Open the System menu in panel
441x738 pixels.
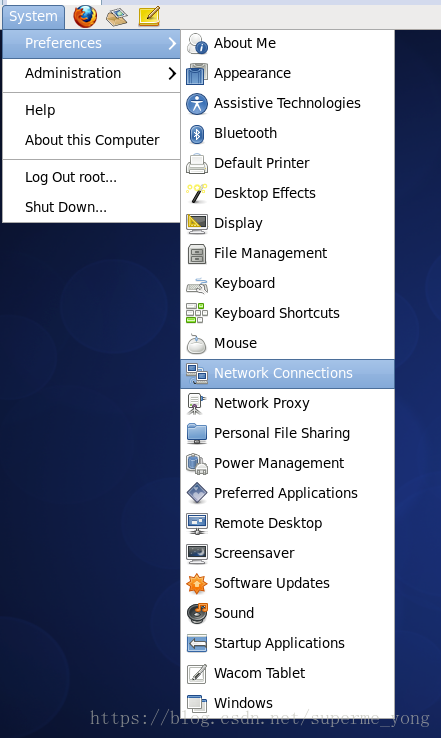pyautogui.click(x=33, y=16)
